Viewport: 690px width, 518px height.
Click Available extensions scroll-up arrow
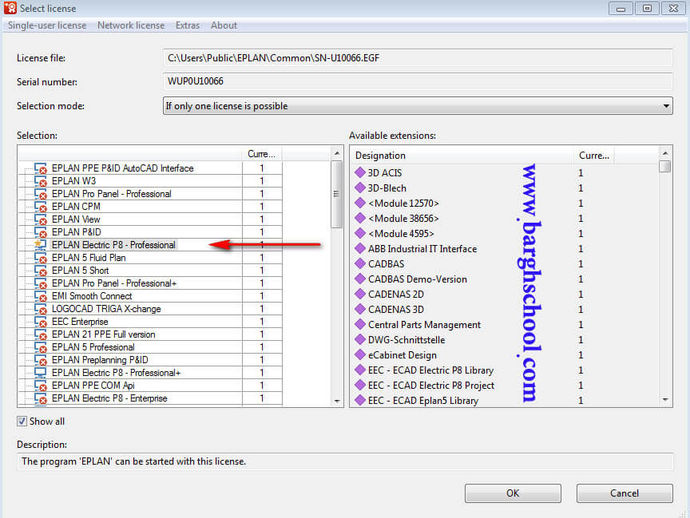pos(665,153)
